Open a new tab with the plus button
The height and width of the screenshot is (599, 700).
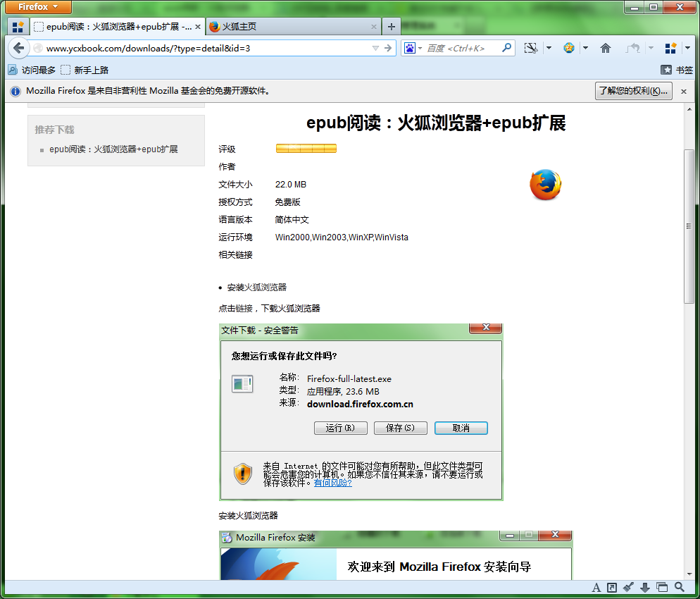391,27
